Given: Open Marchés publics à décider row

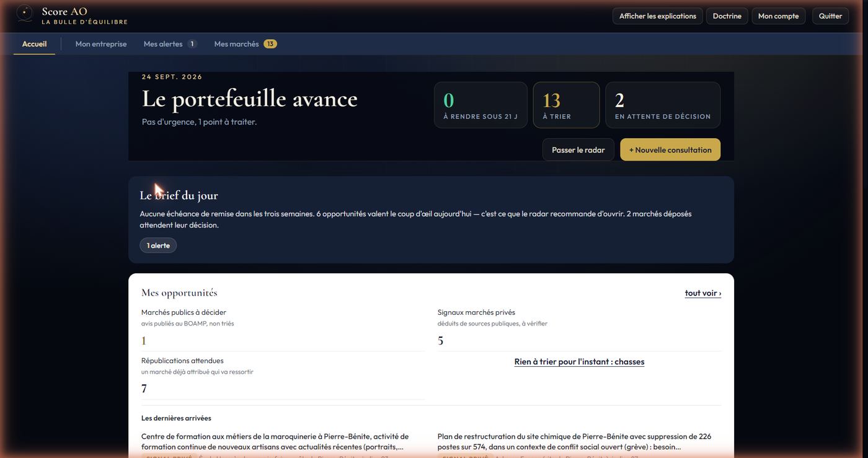Looking at the screenshot, I should pos(283,328).
